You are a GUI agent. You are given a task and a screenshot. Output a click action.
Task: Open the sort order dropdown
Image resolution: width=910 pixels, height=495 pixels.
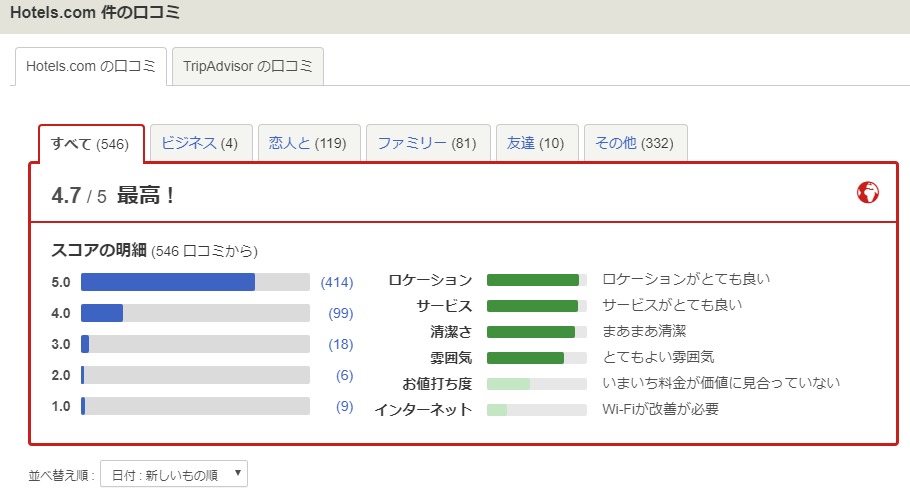pos(173,474)
